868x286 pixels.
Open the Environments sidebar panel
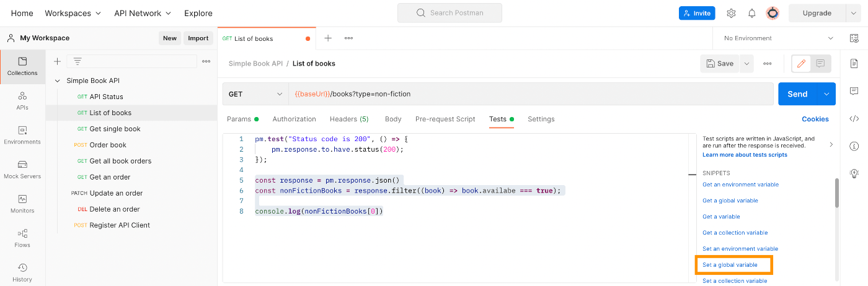pos(22,135)
